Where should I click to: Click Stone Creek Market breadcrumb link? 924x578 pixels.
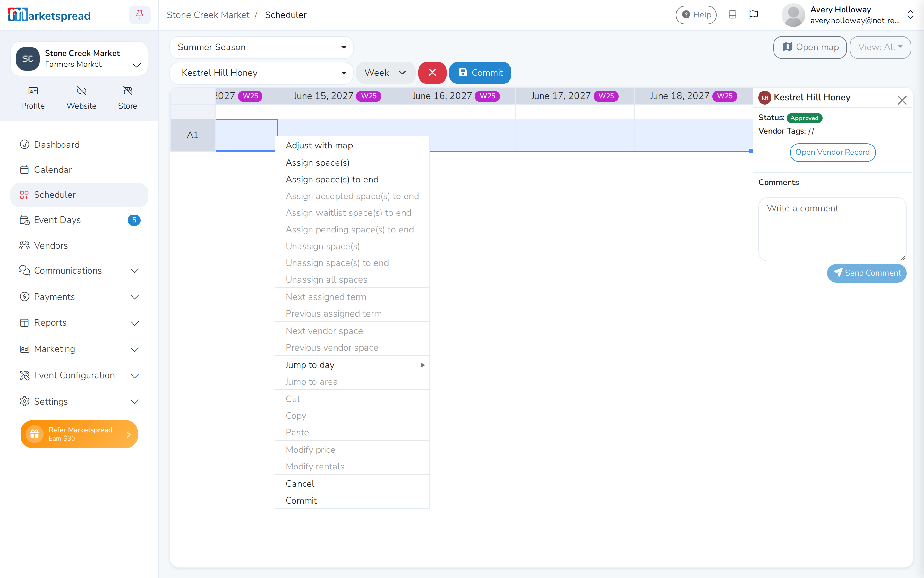tap(208, 15)
